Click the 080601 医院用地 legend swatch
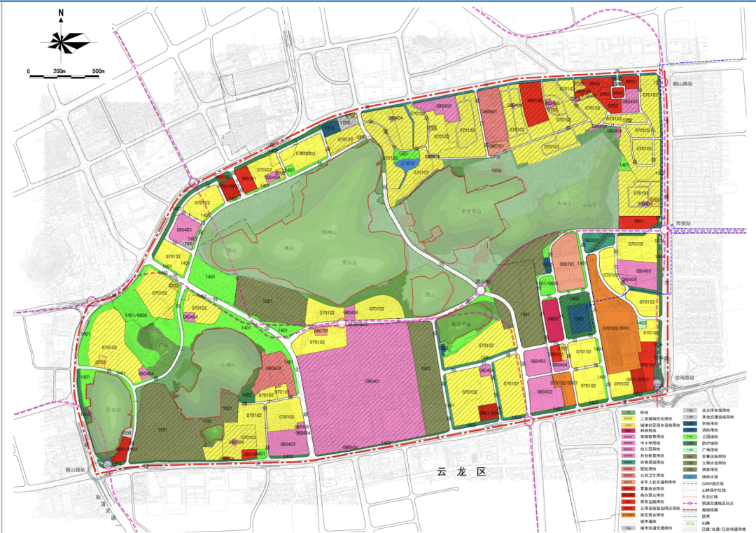The width and height of the screenshot is (756, 533). click(628, 469)
